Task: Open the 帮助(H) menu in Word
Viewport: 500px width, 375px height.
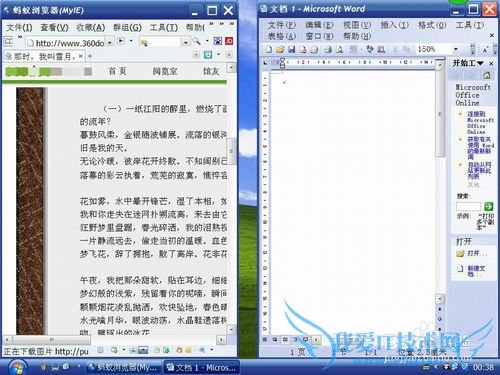Action: point(357,36)
